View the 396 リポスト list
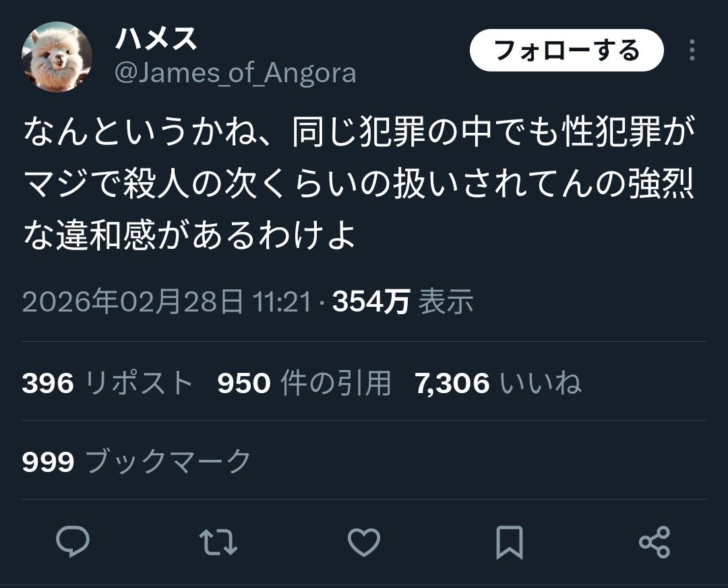 coord(107,383)
